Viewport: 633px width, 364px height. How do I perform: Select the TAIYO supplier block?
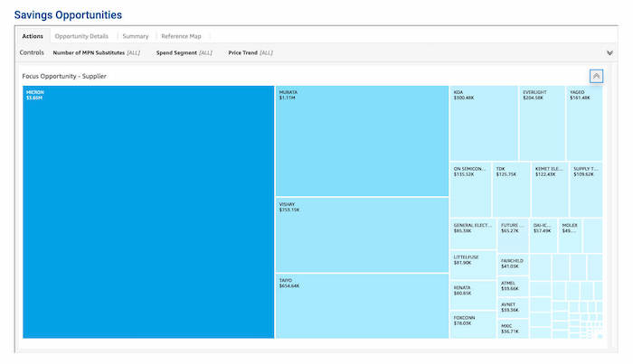[x=362, y=306]
